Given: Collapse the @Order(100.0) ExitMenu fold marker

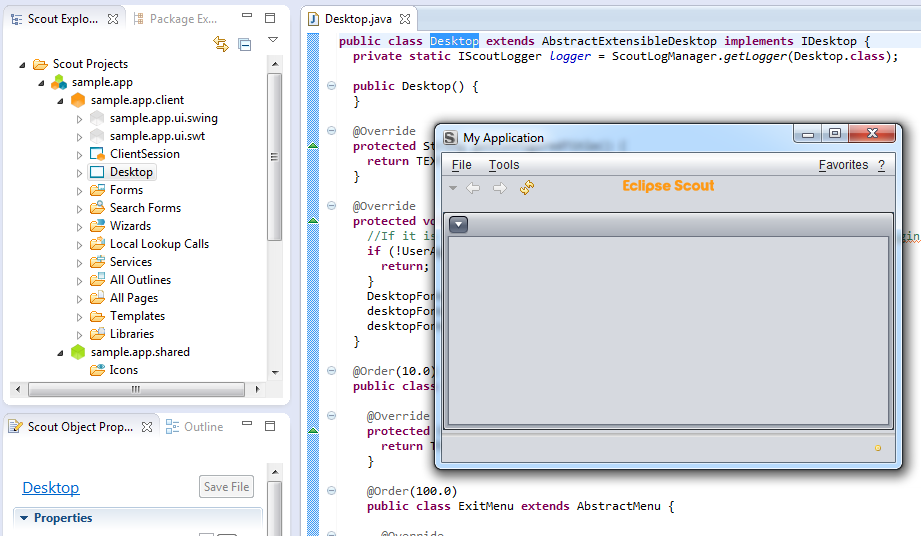Looking at the screenshot, I should [331, 491].
